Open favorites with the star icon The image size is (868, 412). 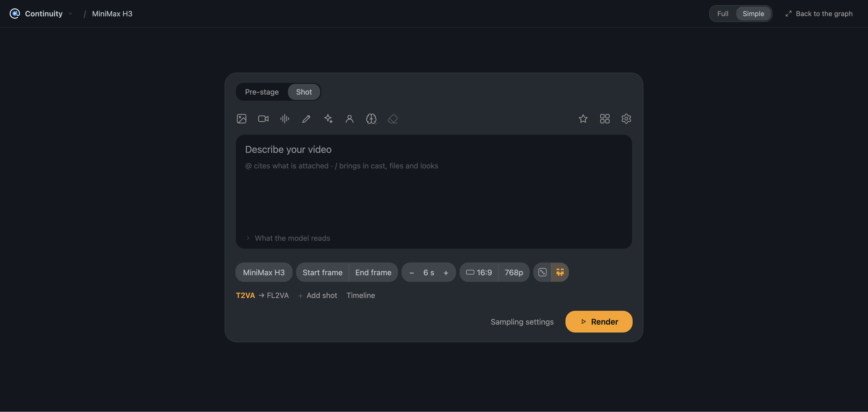pyautogui.click(x=583, y=119)
